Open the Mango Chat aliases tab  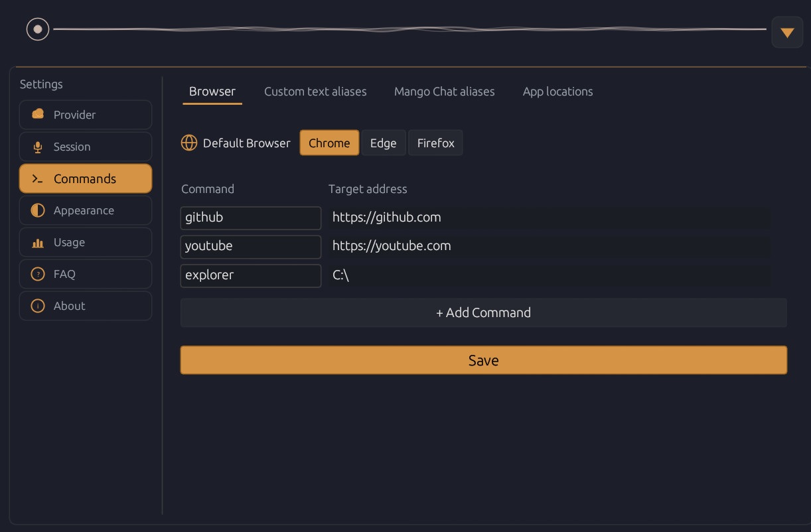pyautogui.click(x=445, y=92)
